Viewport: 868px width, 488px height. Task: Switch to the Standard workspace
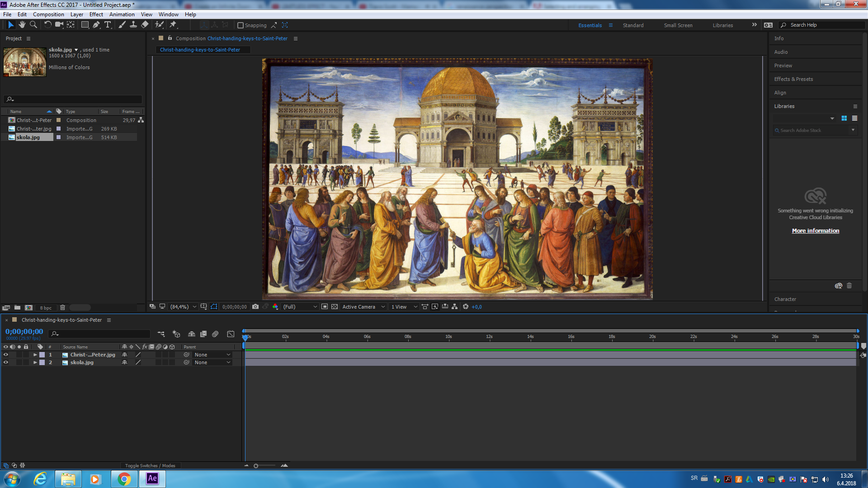633,25
